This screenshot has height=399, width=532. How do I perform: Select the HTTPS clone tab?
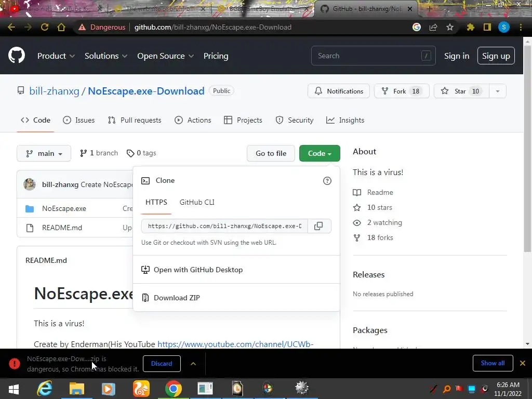tap(156, 202)
